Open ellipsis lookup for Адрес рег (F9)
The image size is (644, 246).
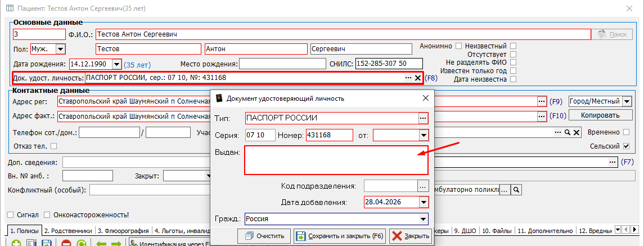coord(541,101)
